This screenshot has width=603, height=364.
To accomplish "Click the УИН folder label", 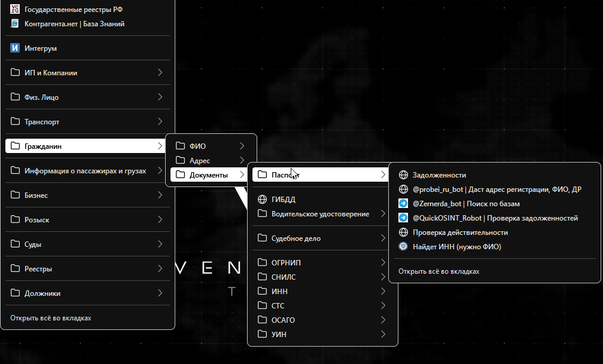I will (x=279, y=334).
